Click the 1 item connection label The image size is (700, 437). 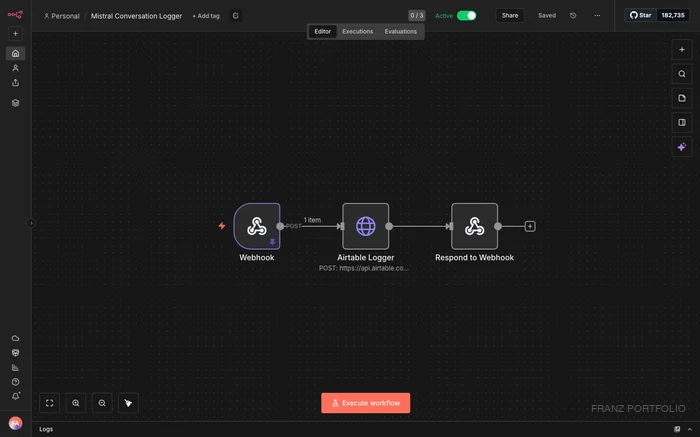[x=312, y=220]
